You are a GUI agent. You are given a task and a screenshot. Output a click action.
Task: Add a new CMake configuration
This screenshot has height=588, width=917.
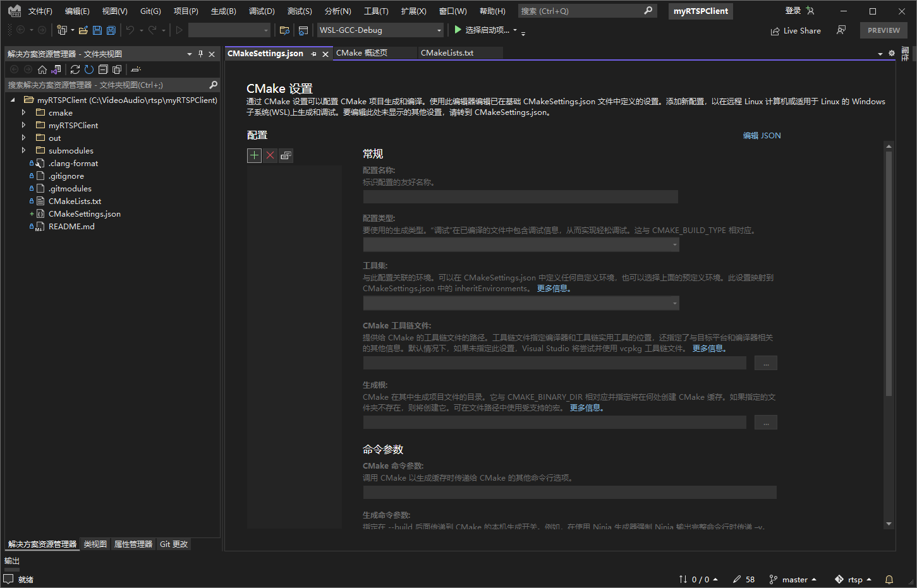(x=254, y=155)
